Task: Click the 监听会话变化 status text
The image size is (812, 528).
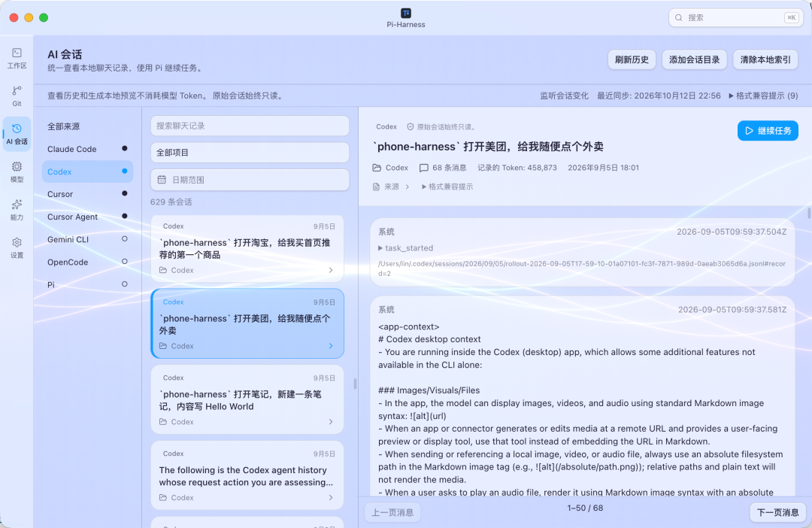Action: tap(564, 96)
